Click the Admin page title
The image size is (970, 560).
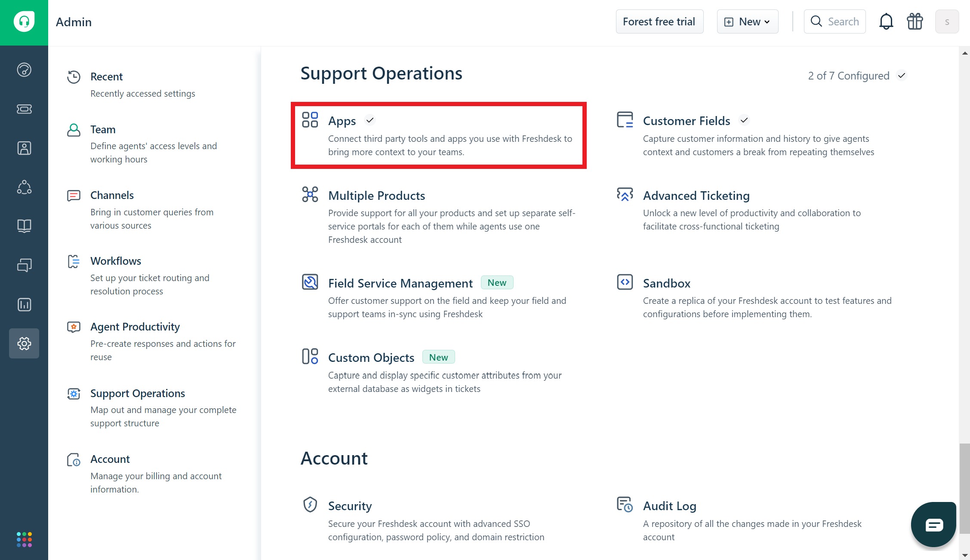click(74, 22)
